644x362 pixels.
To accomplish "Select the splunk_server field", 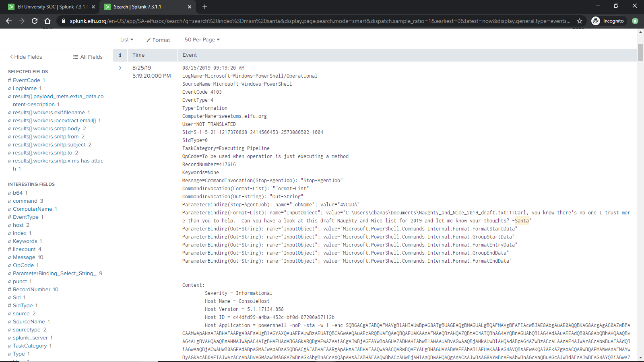I will pyautogui.click(x=30, y=338).
